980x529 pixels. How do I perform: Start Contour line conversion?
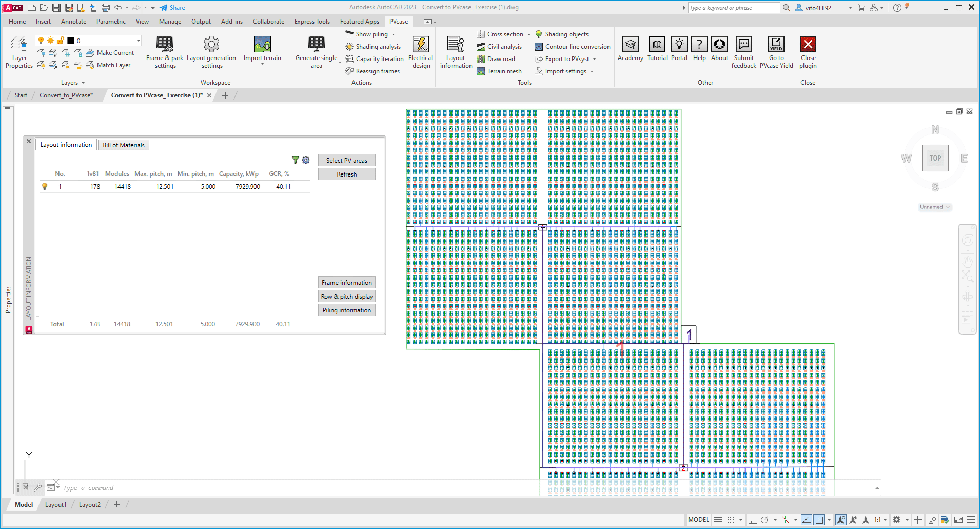573,47
